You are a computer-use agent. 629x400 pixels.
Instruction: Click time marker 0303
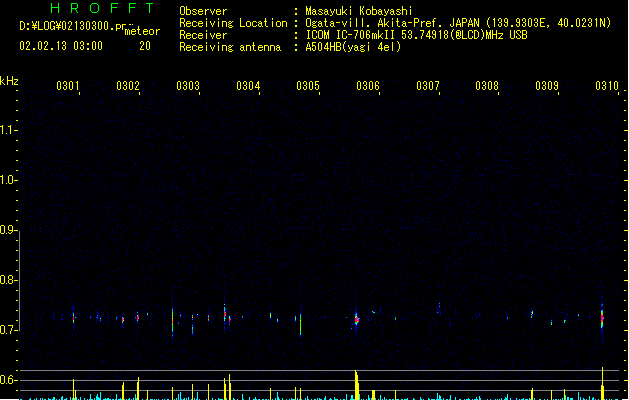pyautogui.click(x=188, y=86)
